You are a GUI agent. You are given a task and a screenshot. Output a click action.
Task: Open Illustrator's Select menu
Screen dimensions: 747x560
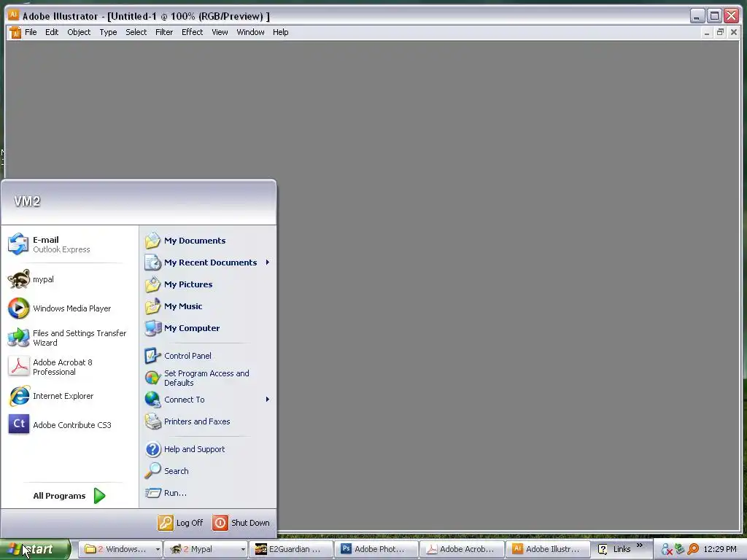pos(136,32)
